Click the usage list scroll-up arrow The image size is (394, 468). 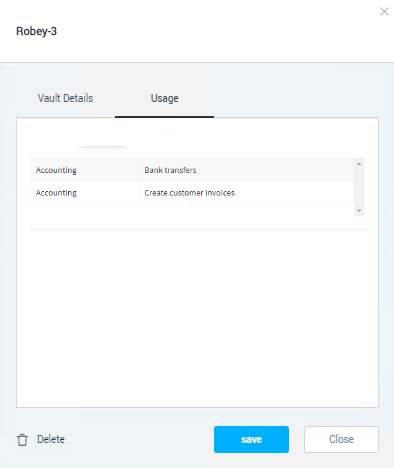click(359, 164)
